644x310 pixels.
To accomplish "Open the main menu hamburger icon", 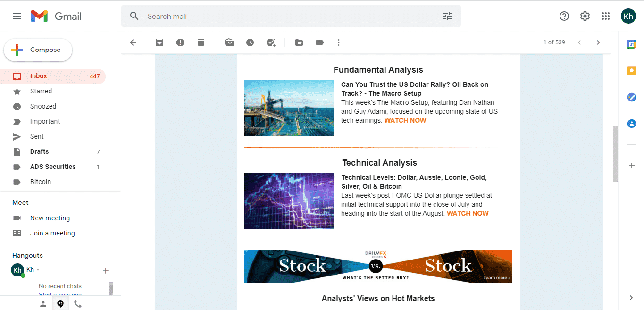I will pyautogui.click(x=17, y=16).
